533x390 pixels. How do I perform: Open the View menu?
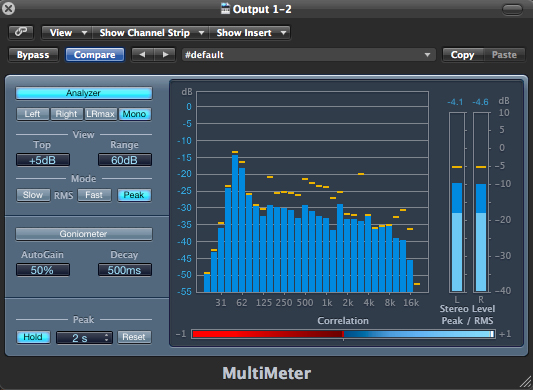(67, 33)
